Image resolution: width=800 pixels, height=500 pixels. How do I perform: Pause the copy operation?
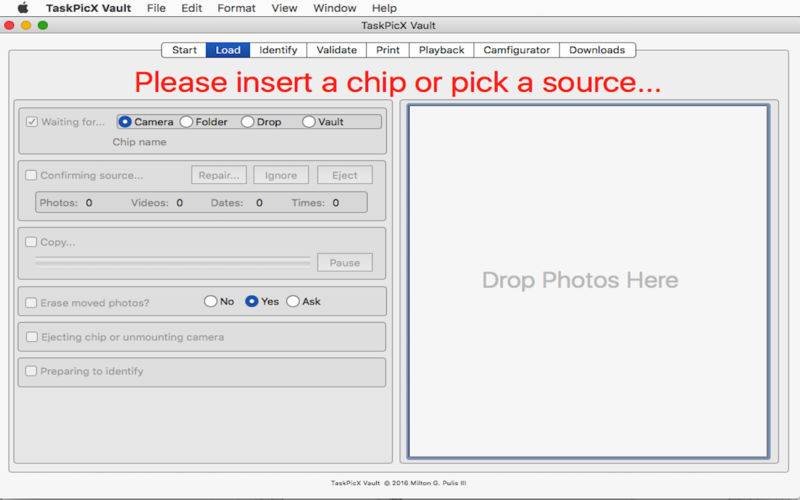coord(345,262)
